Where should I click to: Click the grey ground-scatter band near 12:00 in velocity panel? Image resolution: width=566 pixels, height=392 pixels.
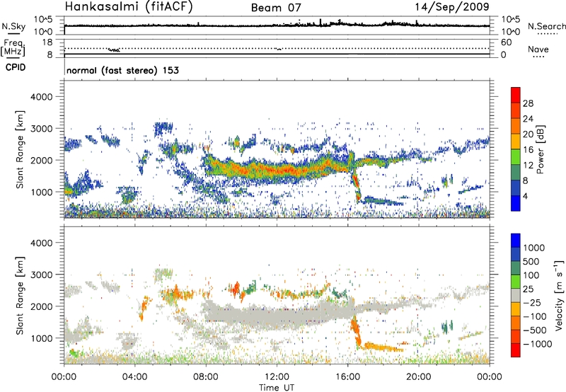pos(278,315)
